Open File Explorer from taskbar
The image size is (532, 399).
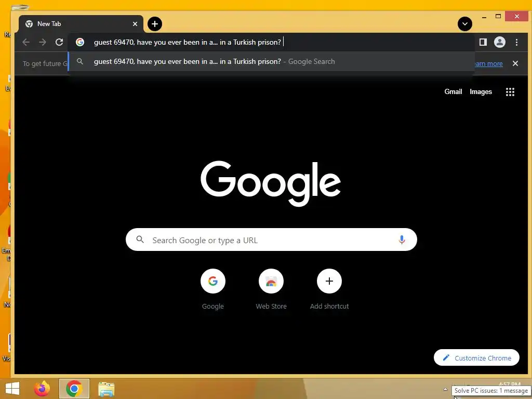(106, 389)
